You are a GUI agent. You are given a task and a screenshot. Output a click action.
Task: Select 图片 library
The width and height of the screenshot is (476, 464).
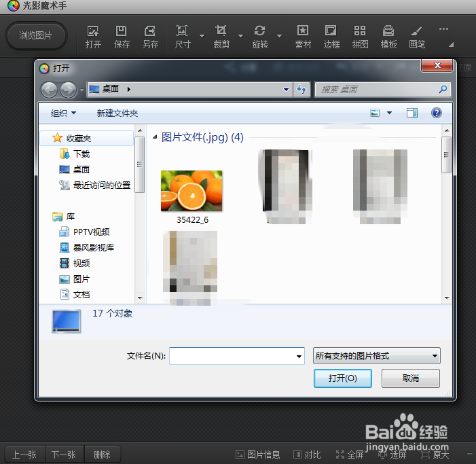point(75,279)
